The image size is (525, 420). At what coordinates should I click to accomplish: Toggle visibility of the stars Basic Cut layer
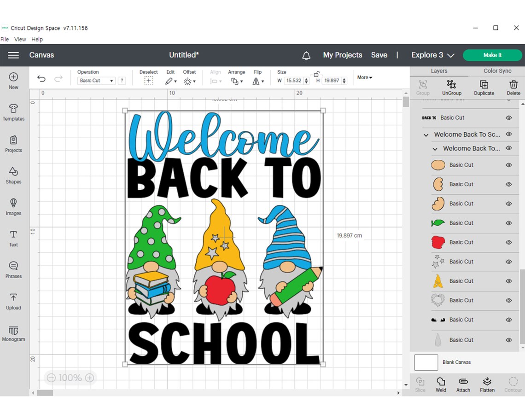click(508, 262)
